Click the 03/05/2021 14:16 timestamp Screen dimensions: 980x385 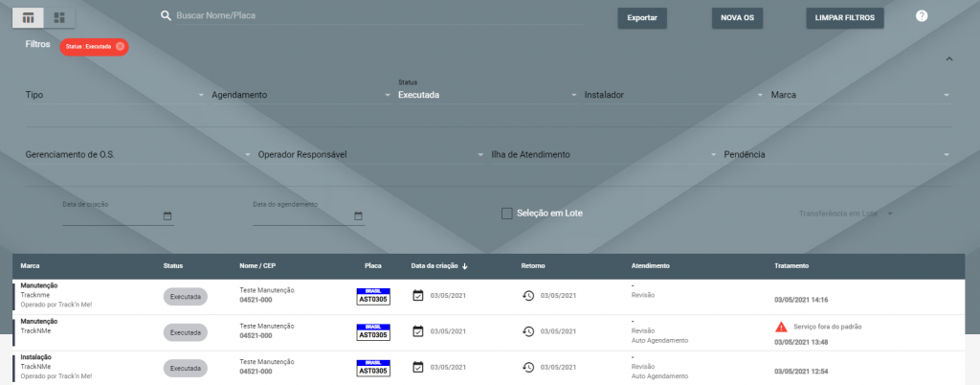point(801,300)
